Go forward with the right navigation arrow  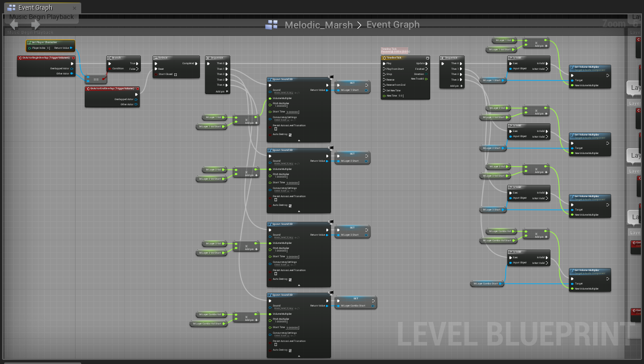tap(35, 24)
